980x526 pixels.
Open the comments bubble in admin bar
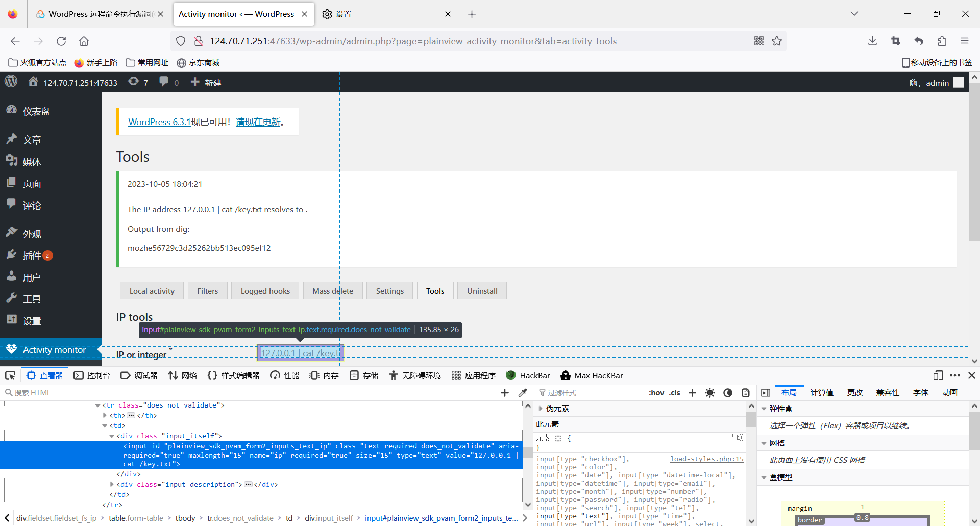pyautogui.click(x=169, y=82)
